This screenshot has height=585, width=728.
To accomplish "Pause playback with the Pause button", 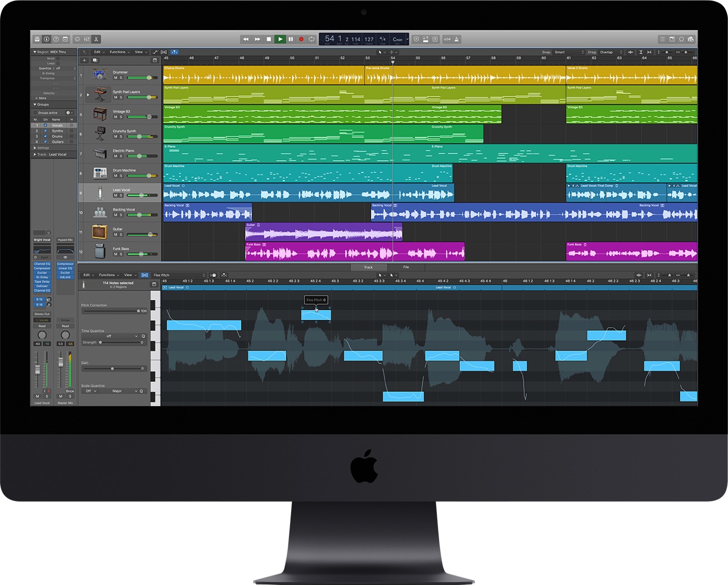I will (291, 39).
